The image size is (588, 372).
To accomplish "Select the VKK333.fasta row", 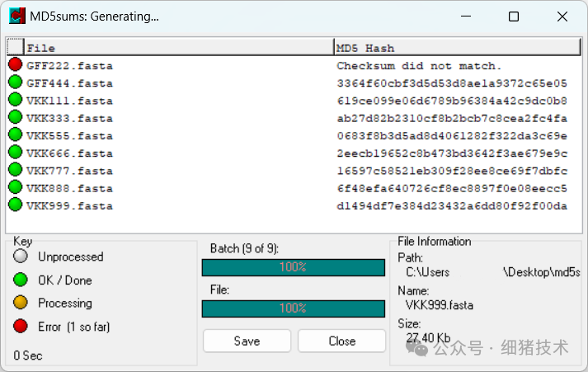I will pyautogui.click(x=294, y=118).
